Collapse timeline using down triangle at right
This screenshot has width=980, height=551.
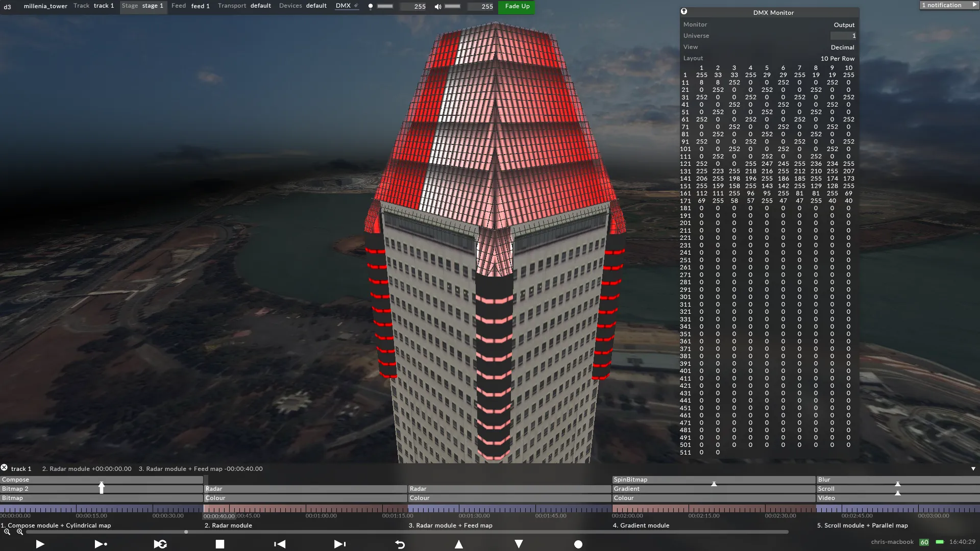point(973,469)
